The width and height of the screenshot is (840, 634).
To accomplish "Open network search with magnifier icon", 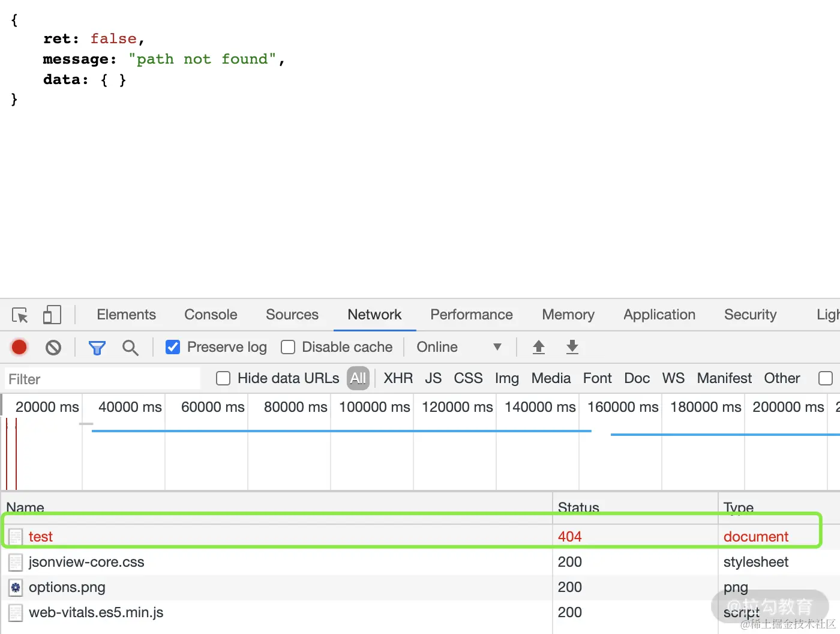I will [130, 348].
